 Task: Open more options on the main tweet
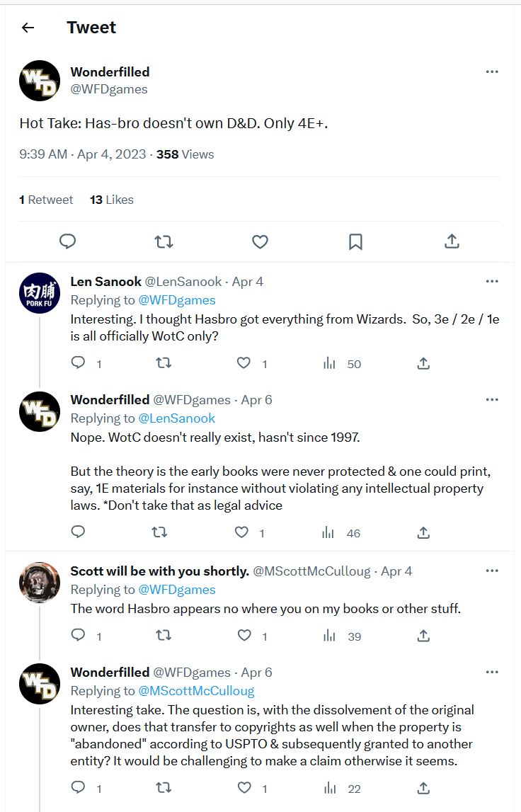(x=492, y=72)
